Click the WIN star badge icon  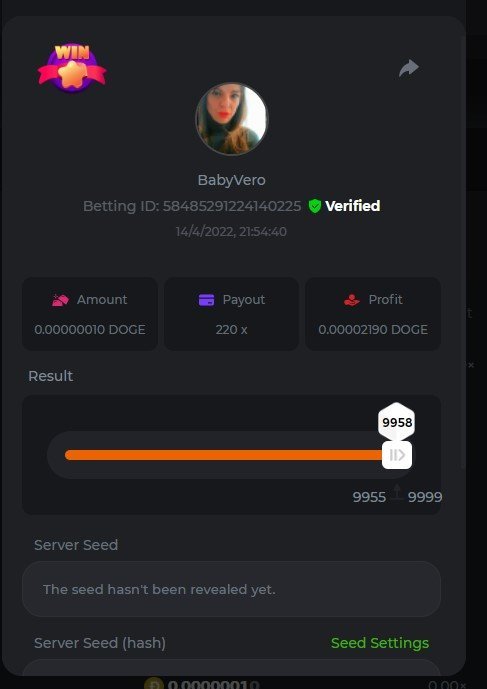click(72, 68)
